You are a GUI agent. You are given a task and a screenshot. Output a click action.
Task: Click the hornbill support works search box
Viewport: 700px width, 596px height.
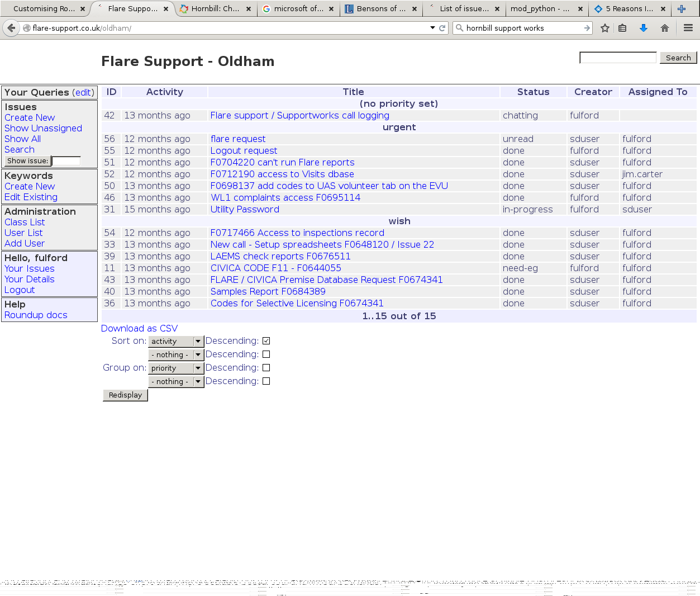522,28
